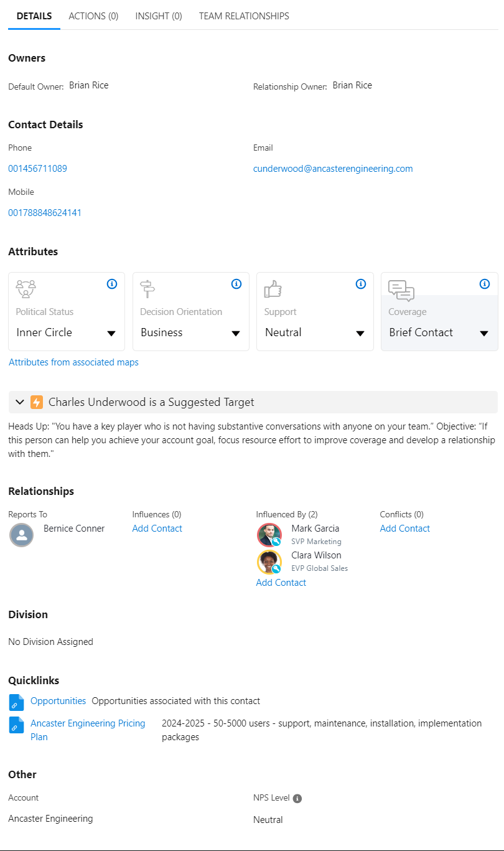Click the Coverage attribute info icon
This screenshot has width=504, height=851.
485,284
